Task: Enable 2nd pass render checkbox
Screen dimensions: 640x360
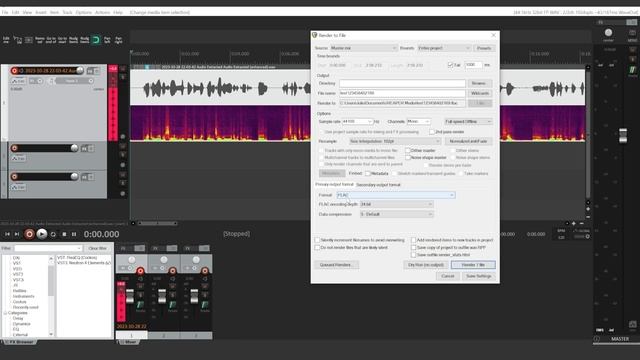Action: coord(431,132)
